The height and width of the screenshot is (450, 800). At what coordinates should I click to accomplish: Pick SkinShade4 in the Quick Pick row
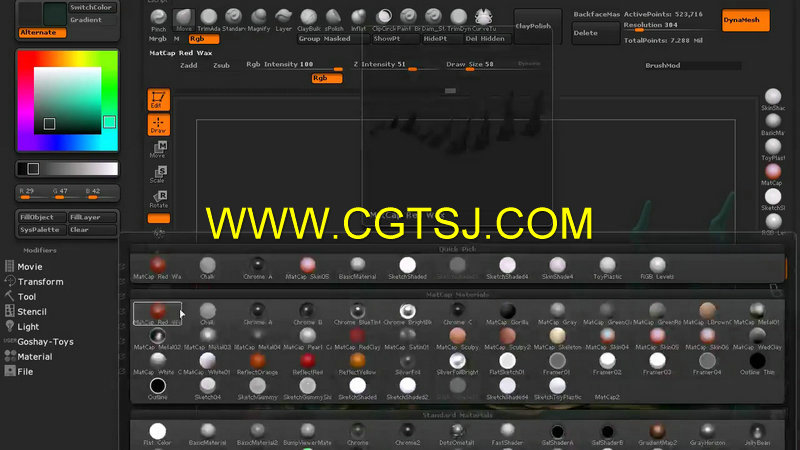[x=557, y=268]
